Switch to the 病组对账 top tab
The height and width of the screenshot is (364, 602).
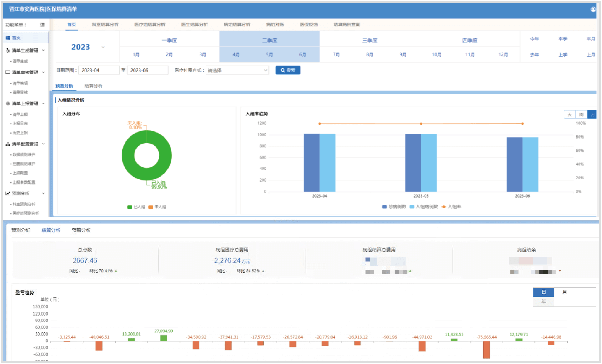click(275, 24)
